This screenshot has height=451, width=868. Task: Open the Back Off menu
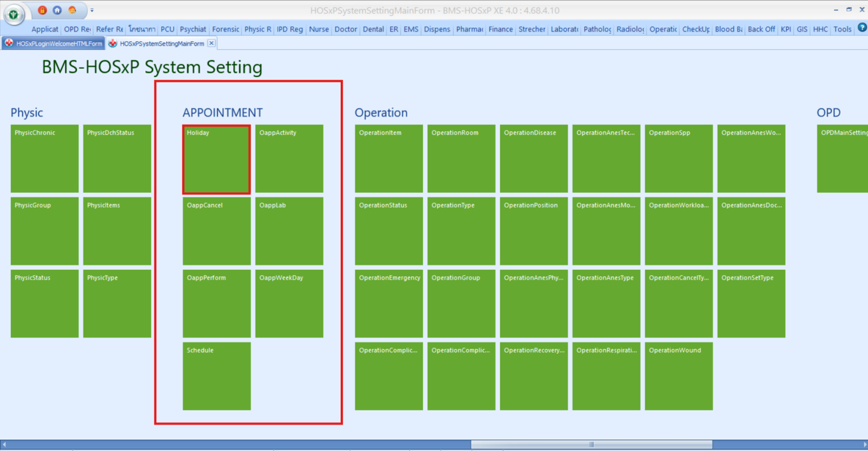pyautogui.click(x=761, y=29)
